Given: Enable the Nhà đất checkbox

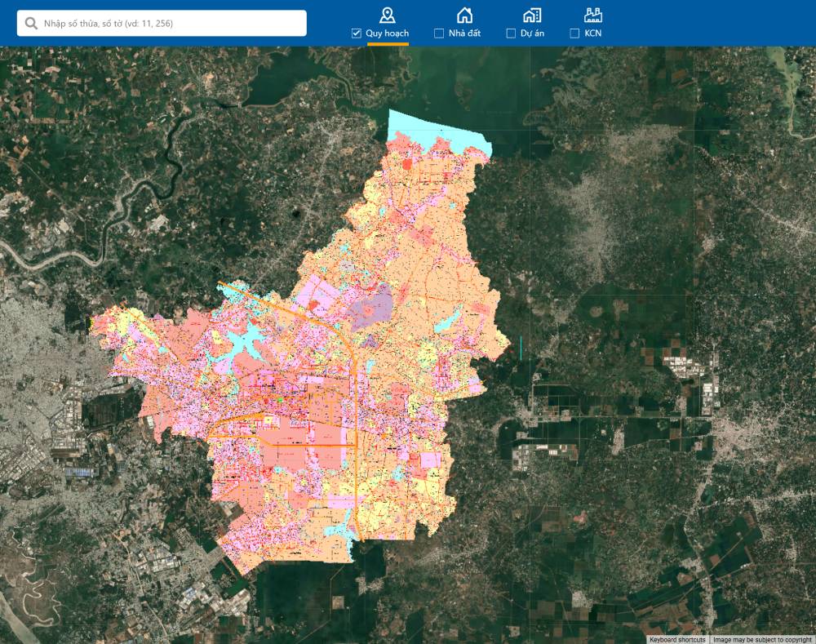Looking at the screenshot, I should point(439,33).
